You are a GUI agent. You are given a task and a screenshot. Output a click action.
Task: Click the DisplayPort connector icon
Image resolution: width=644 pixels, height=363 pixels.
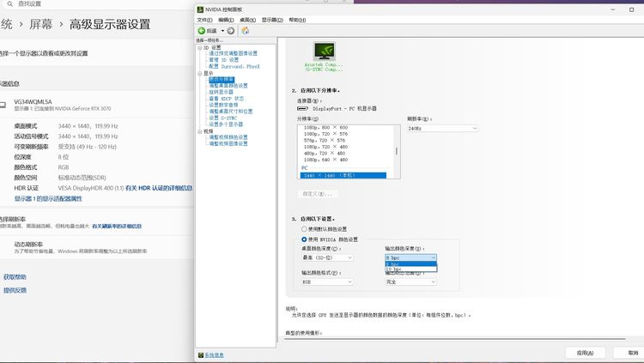(302, 109)
